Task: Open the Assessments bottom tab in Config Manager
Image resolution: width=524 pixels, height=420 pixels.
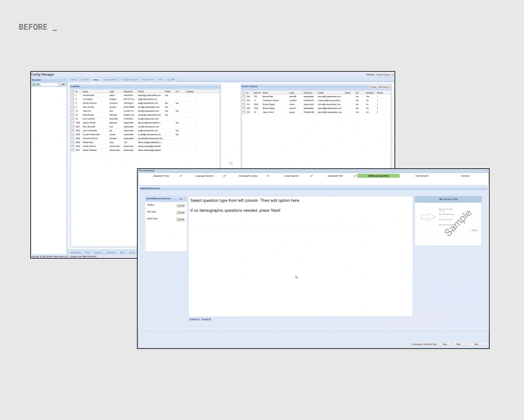Action: coord(76,252)
